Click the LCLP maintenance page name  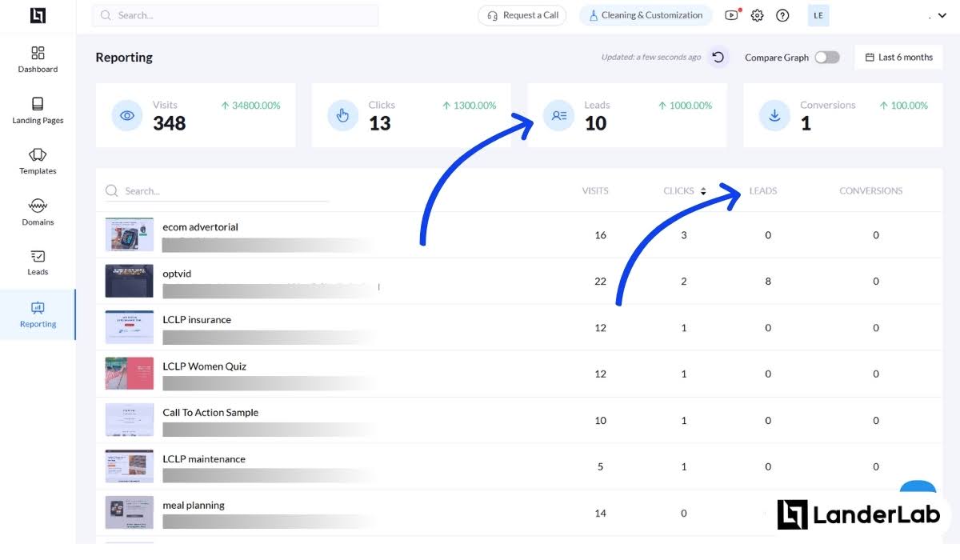(x=204, y=459)
